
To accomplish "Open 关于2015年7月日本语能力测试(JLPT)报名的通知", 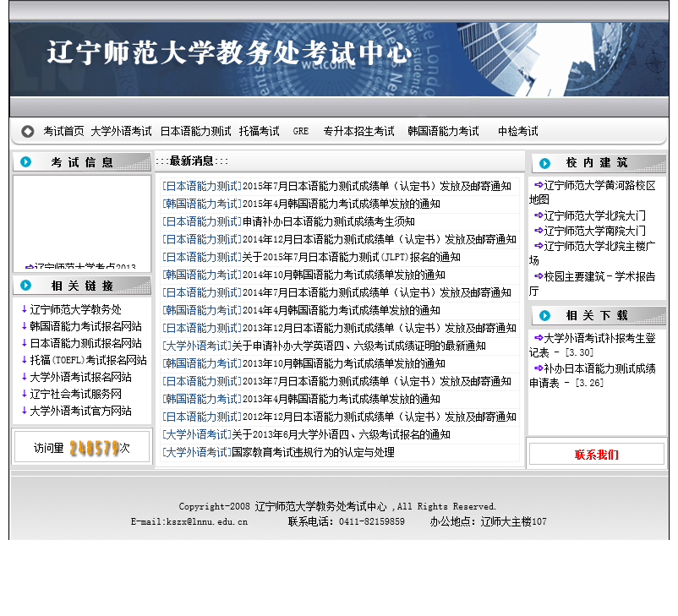I will pyautogui.click(x=351, y=257).
